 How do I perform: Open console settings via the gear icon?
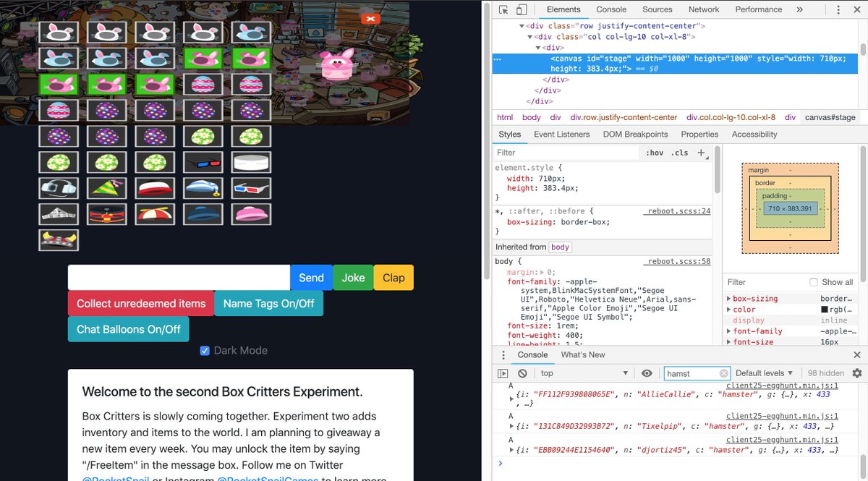point(857,373)
